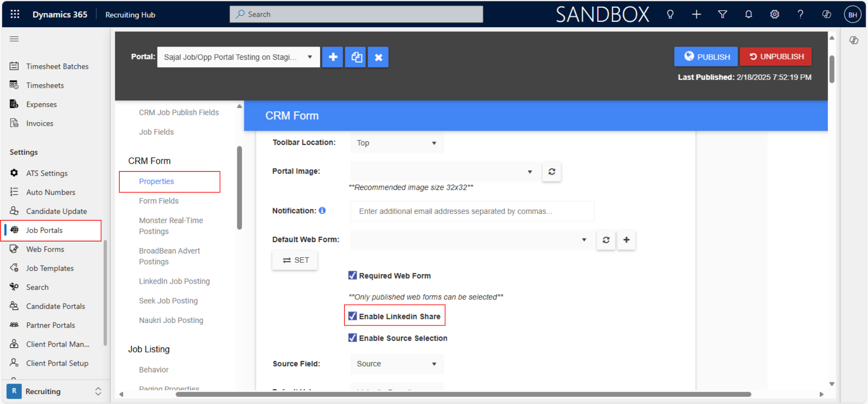Open the Dynamics 365 app launcher grid
This screenshot has height=404, width=868.
tap(15, 14)
